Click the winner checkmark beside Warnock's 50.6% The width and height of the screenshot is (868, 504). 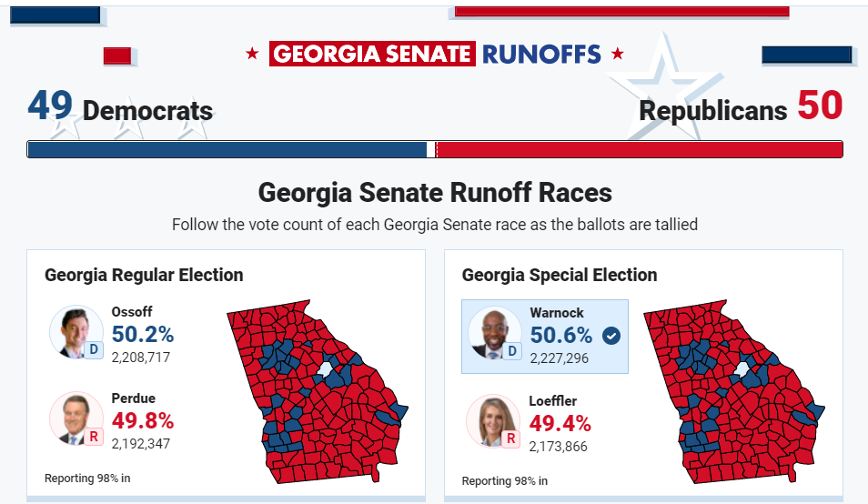(611, 336)
